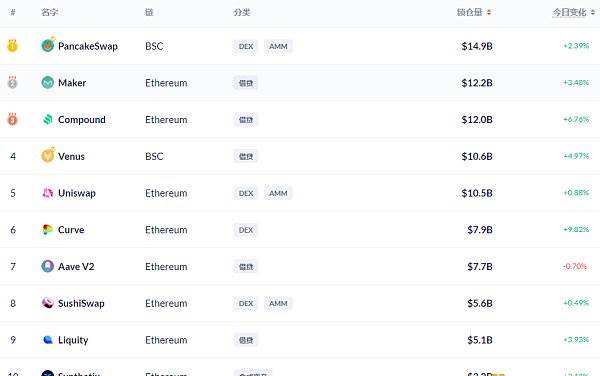Click the SushiSwap logo icon

coord(47,303)
